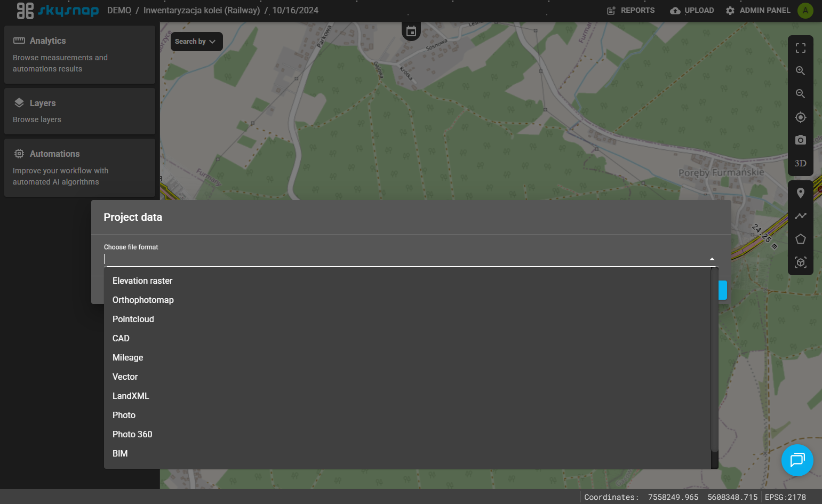Click the Reports document icon
The image size is (822, 504).
[611, 11]
